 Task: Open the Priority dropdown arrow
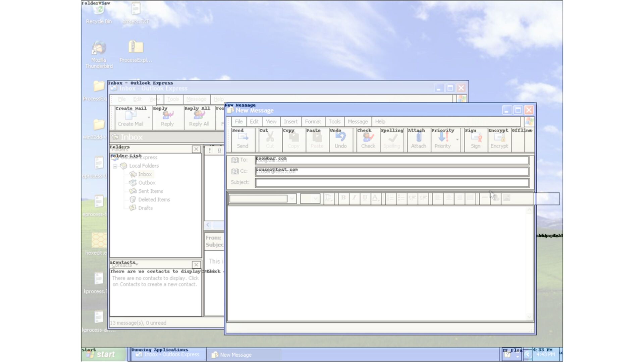click(x=457, y=139)
